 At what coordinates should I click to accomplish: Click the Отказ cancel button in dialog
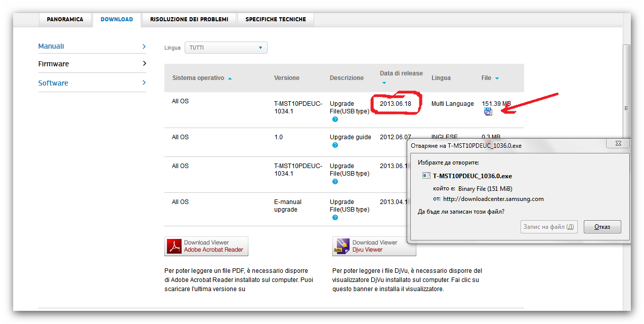coord(602,227)
